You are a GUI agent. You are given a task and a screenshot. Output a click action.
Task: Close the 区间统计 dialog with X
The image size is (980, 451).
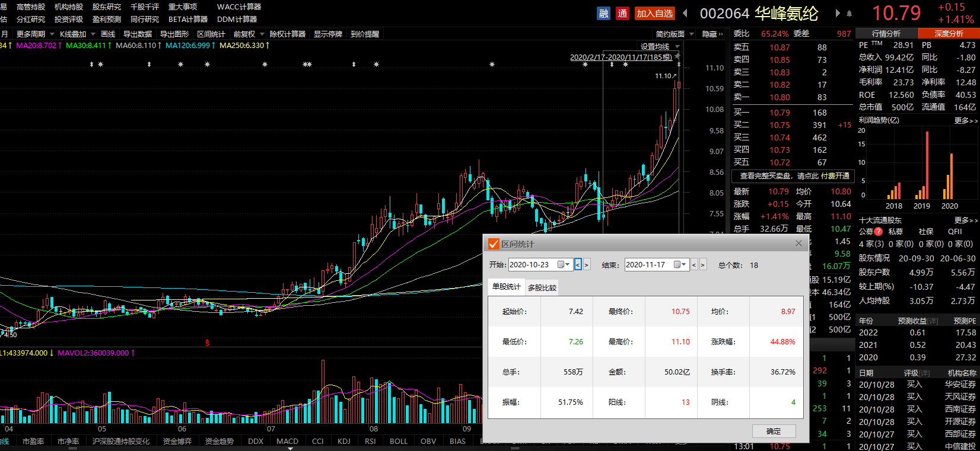coord(798,244)
